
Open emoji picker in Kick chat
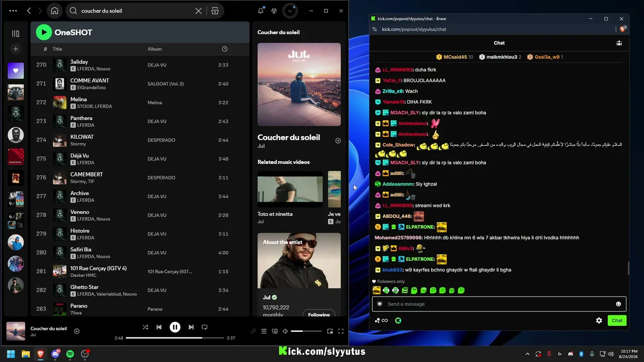tap(618, 304)
